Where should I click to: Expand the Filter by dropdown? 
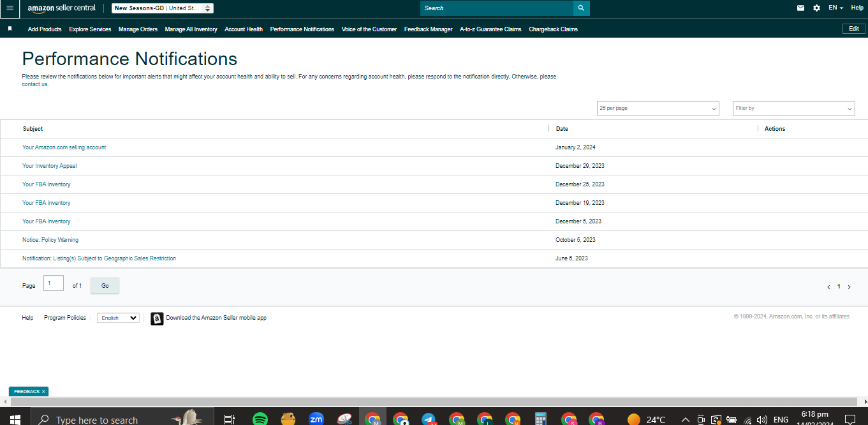point(793,108)
